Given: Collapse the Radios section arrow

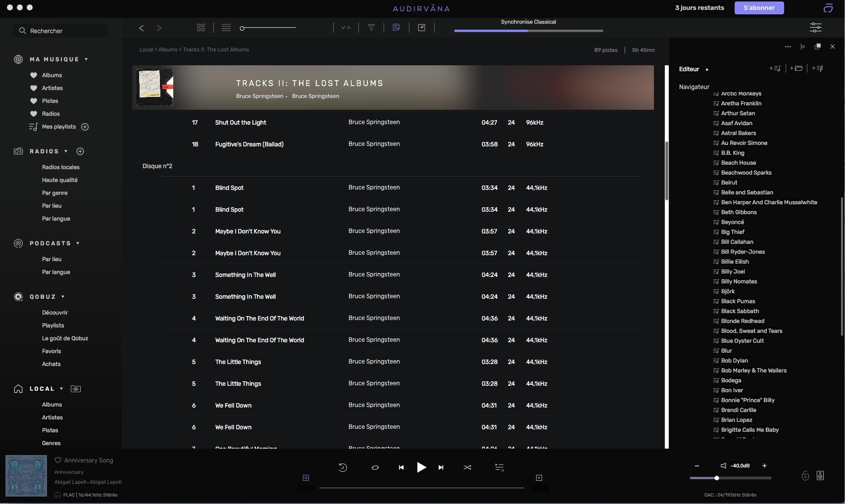Looking at the screenshot, I should click(x=66, y=151).
